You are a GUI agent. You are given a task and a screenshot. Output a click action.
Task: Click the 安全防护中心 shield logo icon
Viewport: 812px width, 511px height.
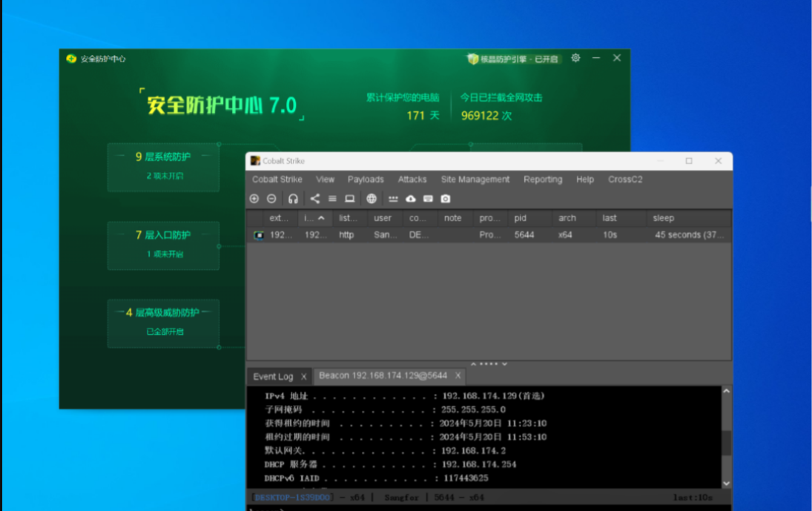click(x=71, y=59)
